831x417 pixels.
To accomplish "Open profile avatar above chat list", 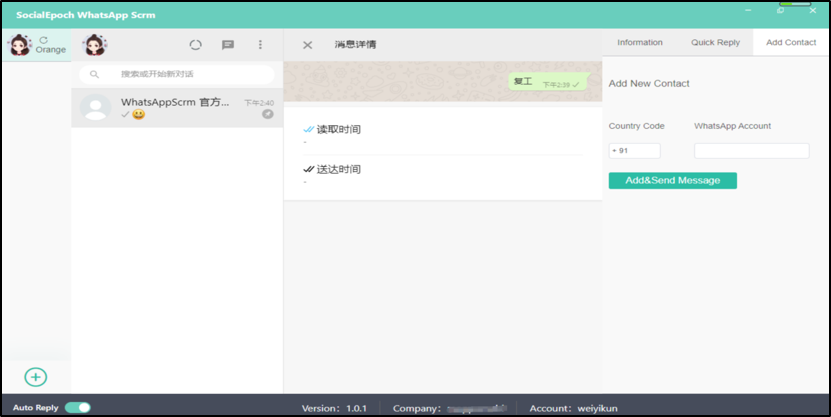I will tap(95, 45).
